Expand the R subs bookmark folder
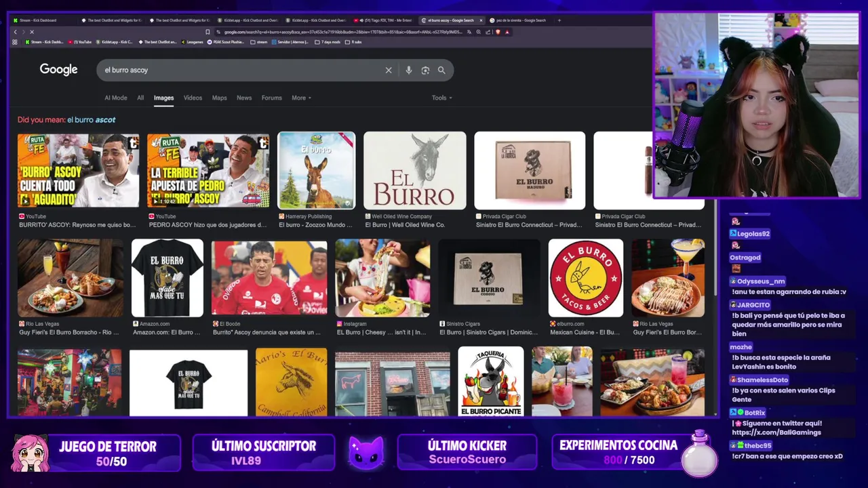 tap(353, 42)
